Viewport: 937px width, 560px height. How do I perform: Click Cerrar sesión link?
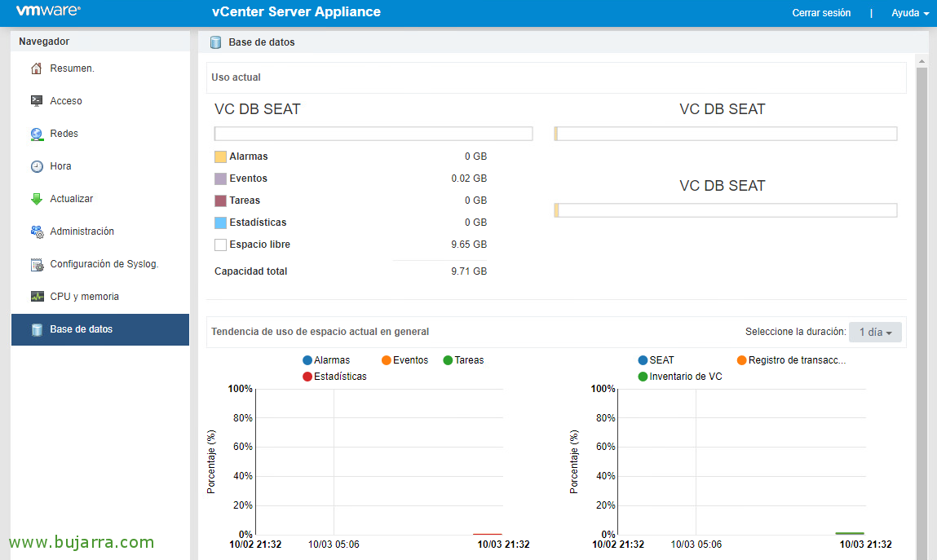click(821, 13)
